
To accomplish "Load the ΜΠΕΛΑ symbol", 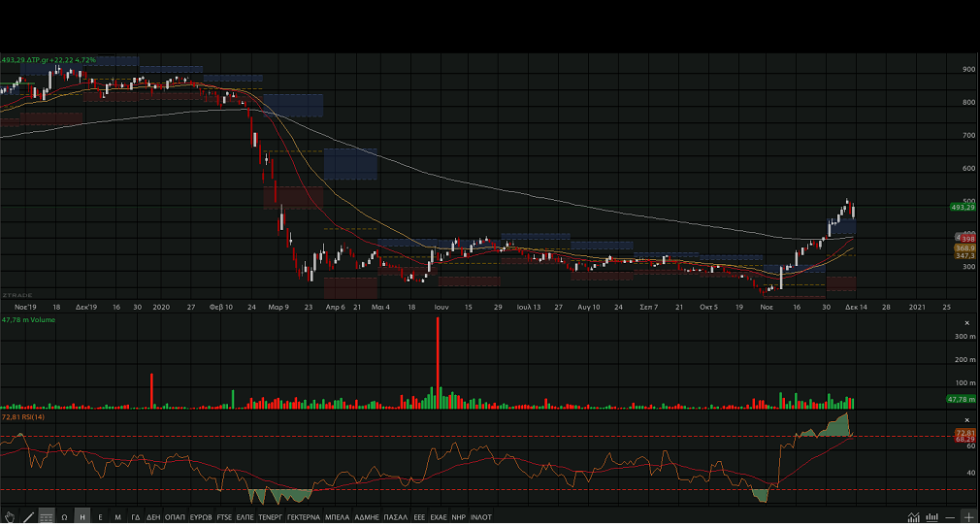I will (x=337, y=517).
